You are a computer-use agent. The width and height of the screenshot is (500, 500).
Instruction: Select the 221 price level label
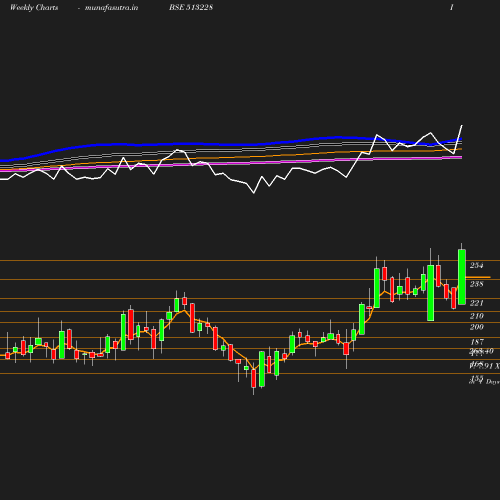[x=476, y=303]
